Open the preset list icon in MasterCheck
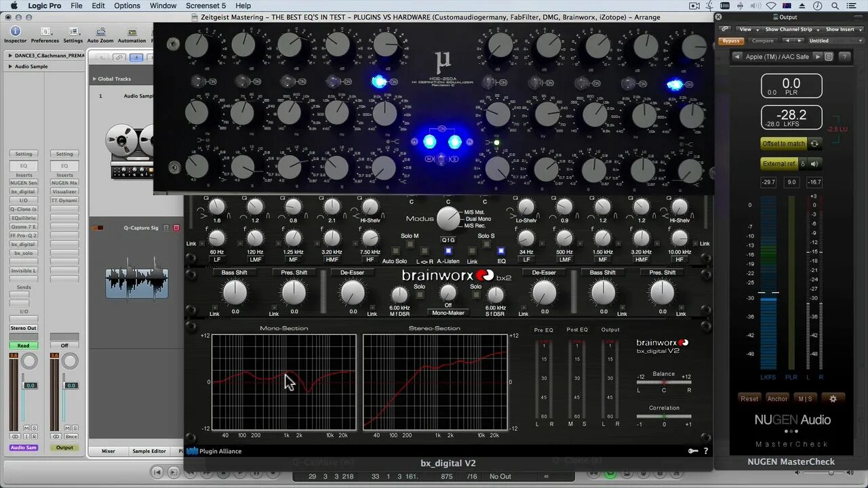 pos(828,57)
